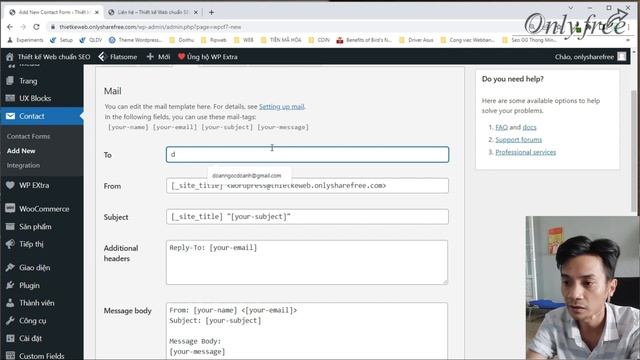The image size is (640, 360).
Task: Switch to the Liên hệ browser tab
Action: [x=153, y=12]
